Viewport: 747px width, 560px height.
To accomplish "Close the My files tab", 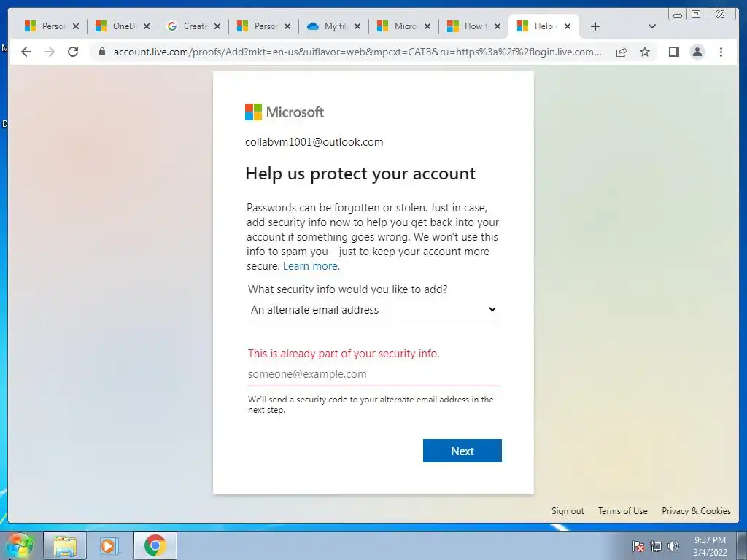I will [357, 26].
